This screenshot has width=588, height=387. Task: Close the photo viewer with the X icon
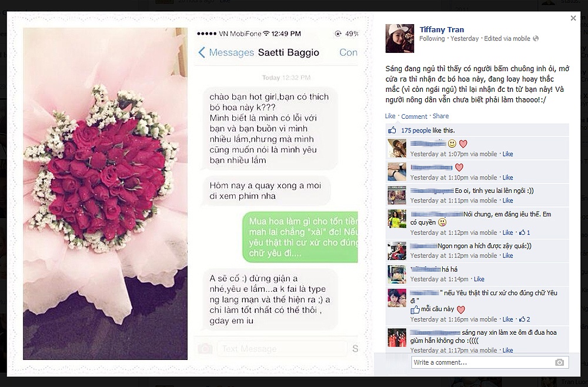(x=573, y=18)
